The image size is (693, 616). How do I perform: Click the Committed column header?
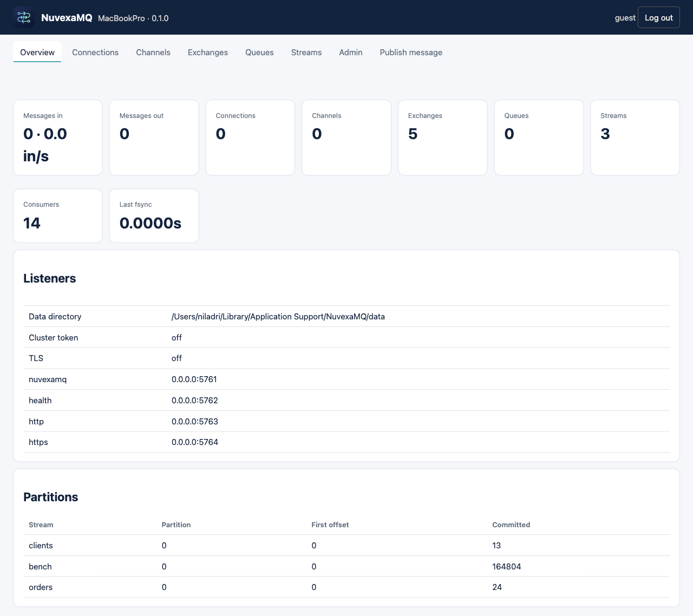tap(511, 525)
